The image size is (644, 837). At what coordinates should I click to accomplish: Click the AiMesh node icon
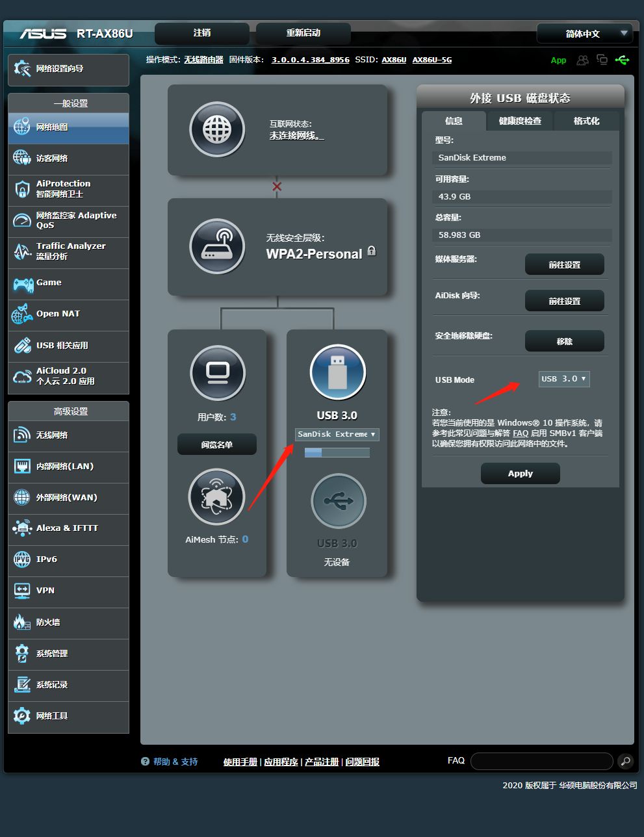click(x=216, y=497)
